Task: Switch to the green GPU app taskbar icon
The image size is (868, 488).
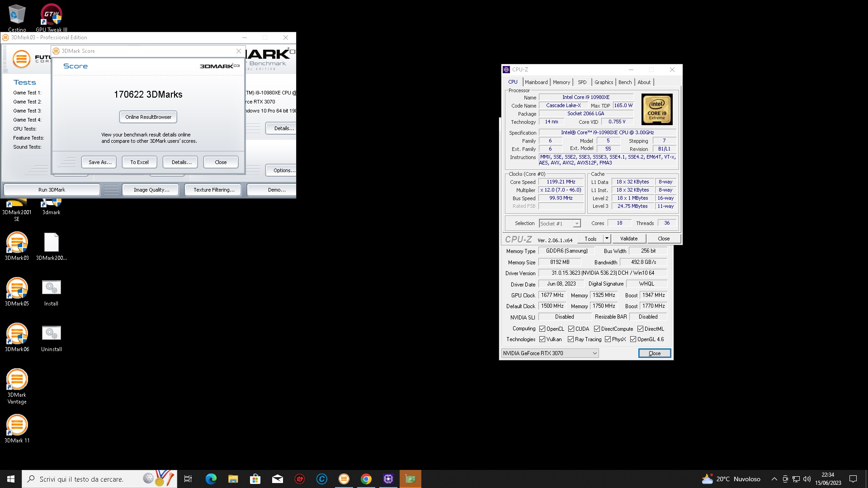Action: pyautogui.click(x=410, y=479)
